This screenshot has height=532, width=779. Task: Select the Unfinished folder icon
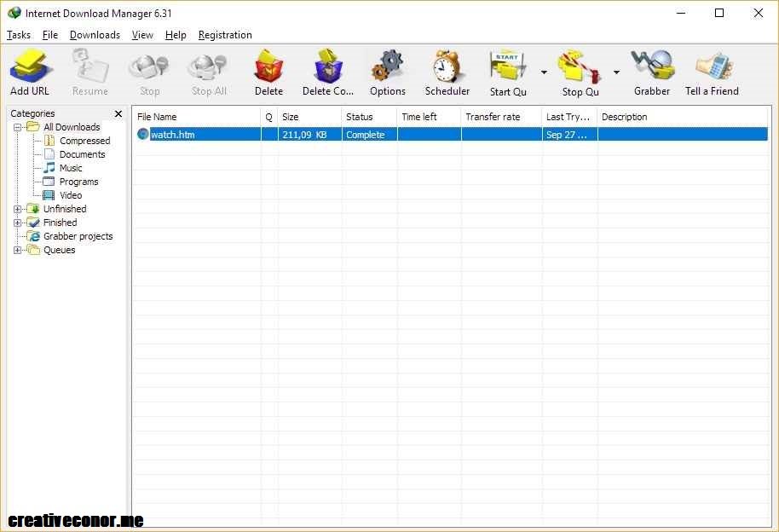[33, 209]
